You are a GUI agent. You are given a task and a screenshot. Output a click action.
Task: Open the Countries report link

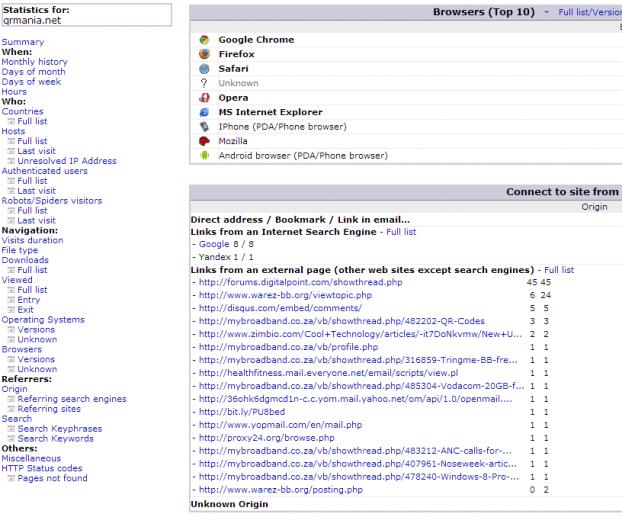(x=22, y=111)
